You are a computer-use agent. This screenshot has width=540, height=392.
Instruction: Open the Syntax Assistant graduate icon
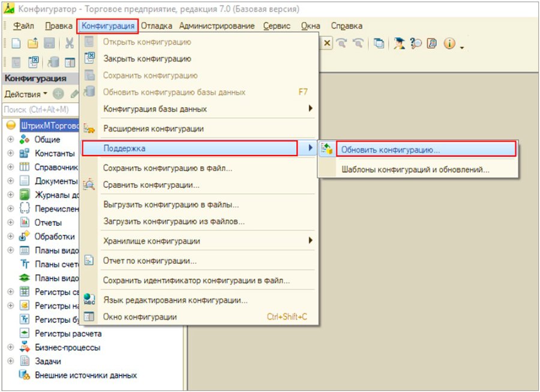point(399,43)
